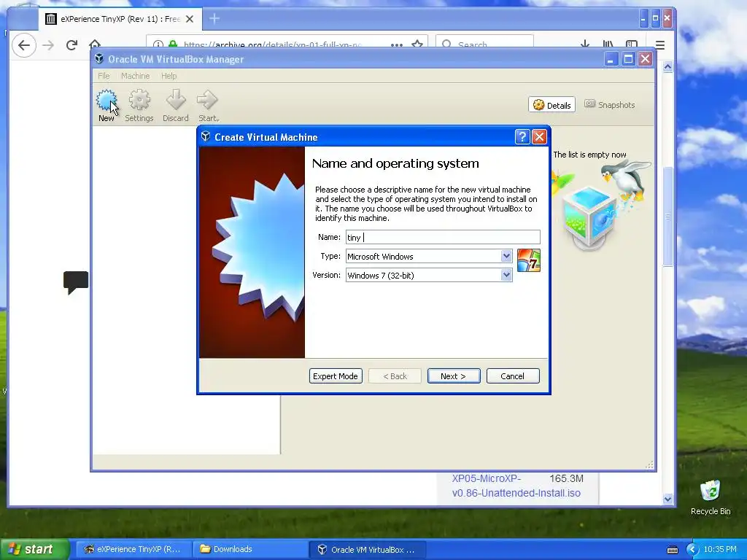Click the bookmark star in the address bar
This screenshot has height=560, width=747.
click(x=417, y=44)
